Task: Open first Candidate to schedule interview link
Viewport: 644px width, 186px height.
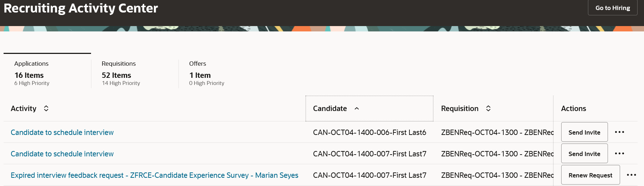Action: [62, 132]
